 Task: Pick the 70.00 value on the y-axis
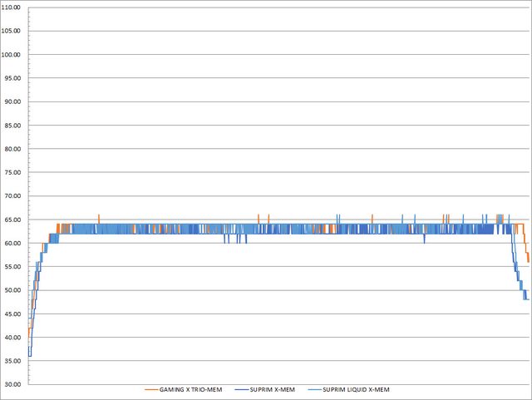(15, 196)
